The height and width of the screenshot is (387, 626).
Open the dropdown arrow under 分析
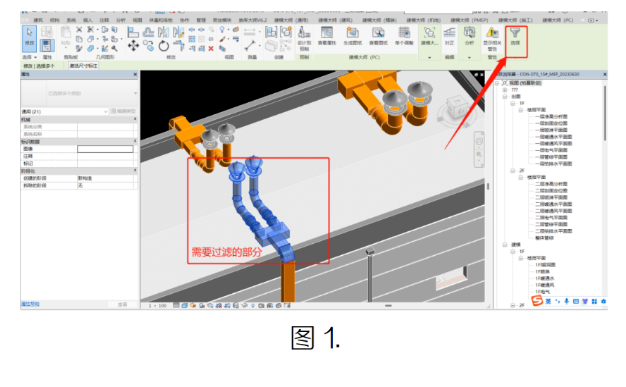pyautogui.click(x=469, y=58)
